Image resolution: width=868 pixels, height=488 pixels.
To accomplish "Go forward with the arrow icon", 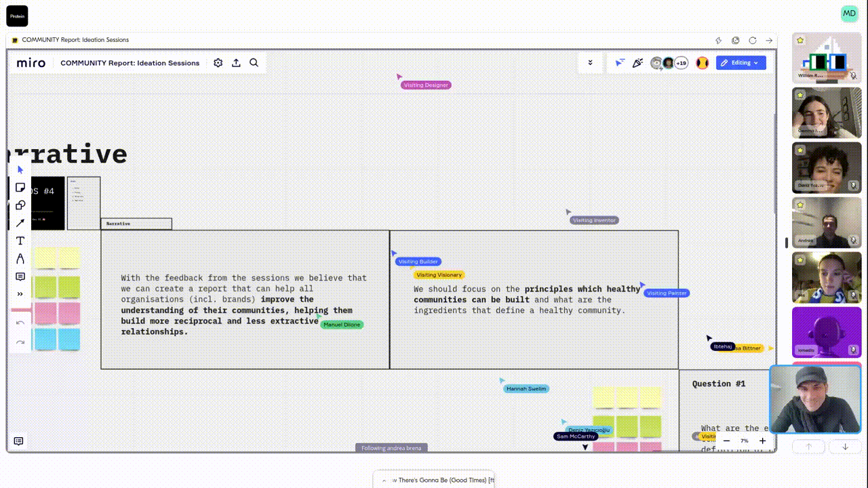I will coord(769,41).
